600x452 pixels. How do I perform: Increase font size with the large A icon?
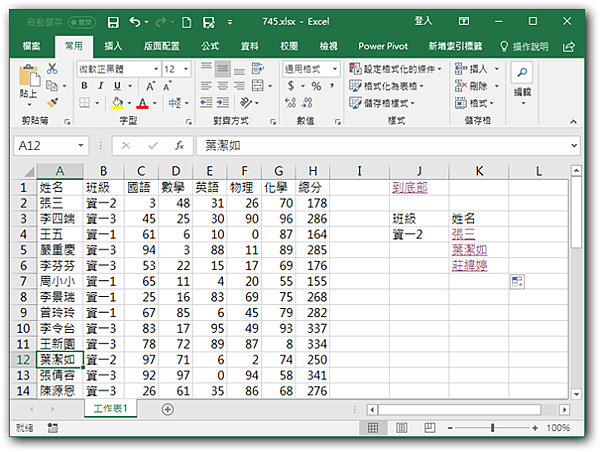(150, 86)
